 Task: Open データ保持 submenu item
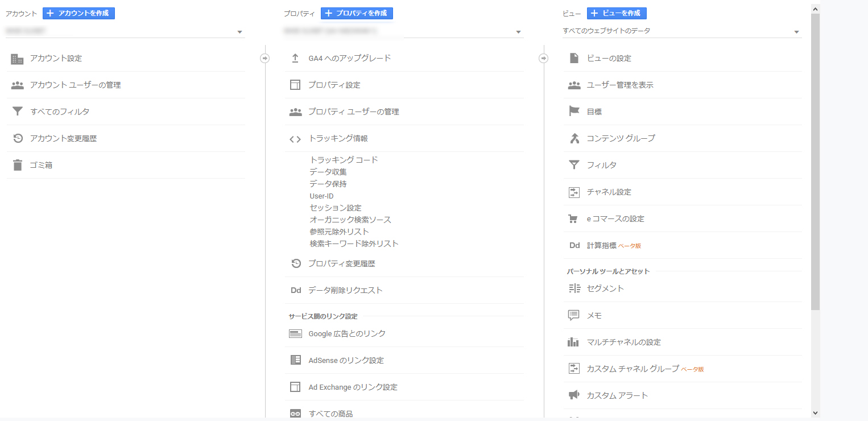point(328,184)
